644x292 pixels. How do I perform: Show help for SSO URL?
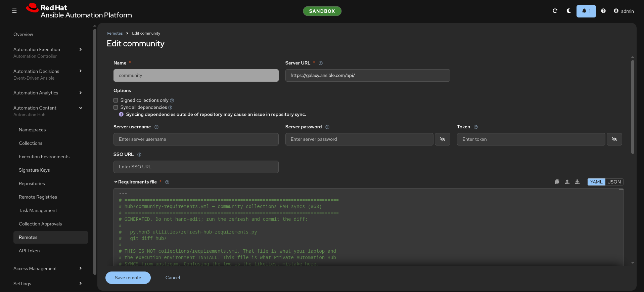click(x=139, y=155)
